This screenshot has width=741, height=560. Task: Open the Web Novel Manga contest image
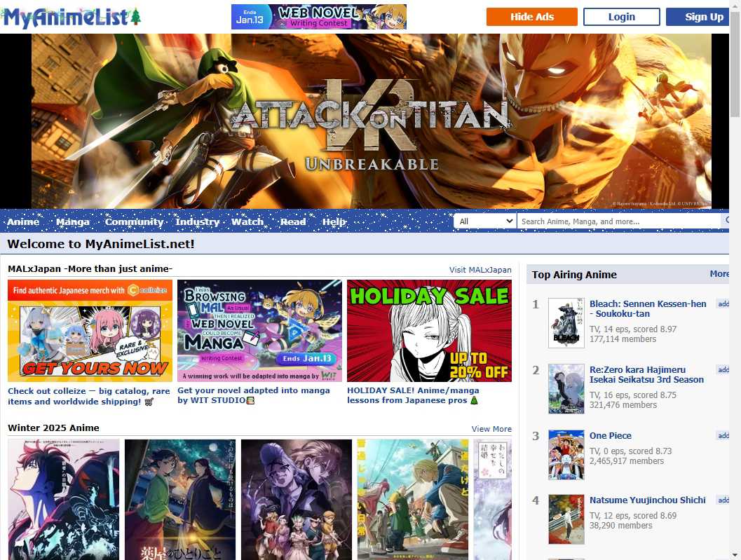[x=259, y=331]
